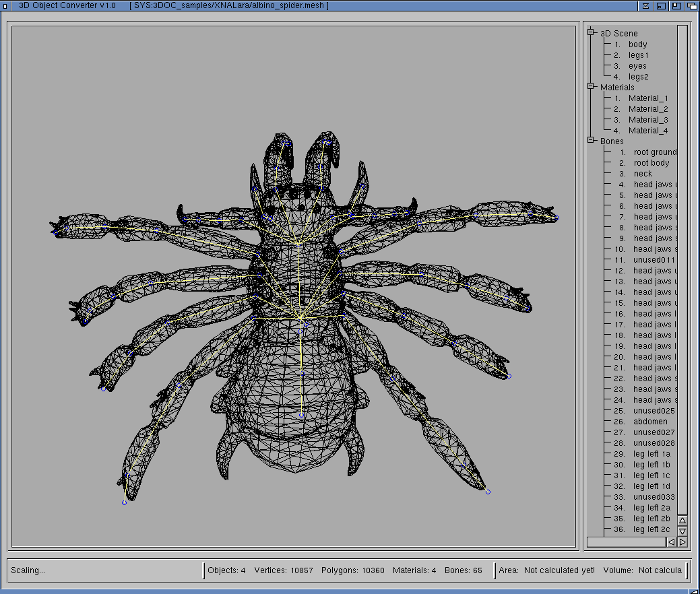Click the vertical scrollbar track of the tree panel

[x=682, y=269]
